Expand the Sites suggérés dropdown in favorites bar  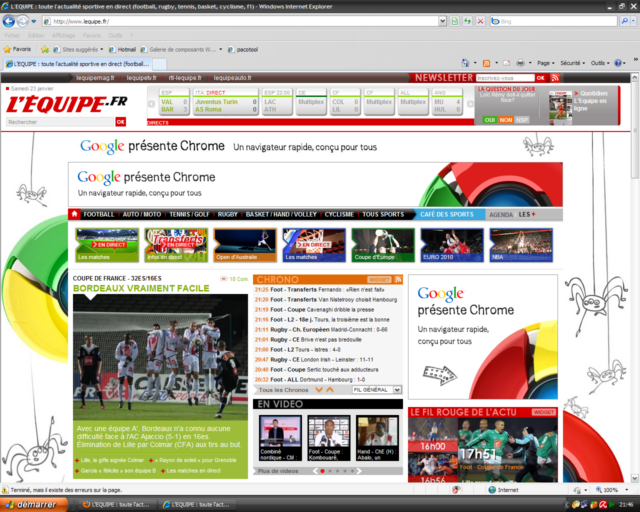(x=102, y=49)
